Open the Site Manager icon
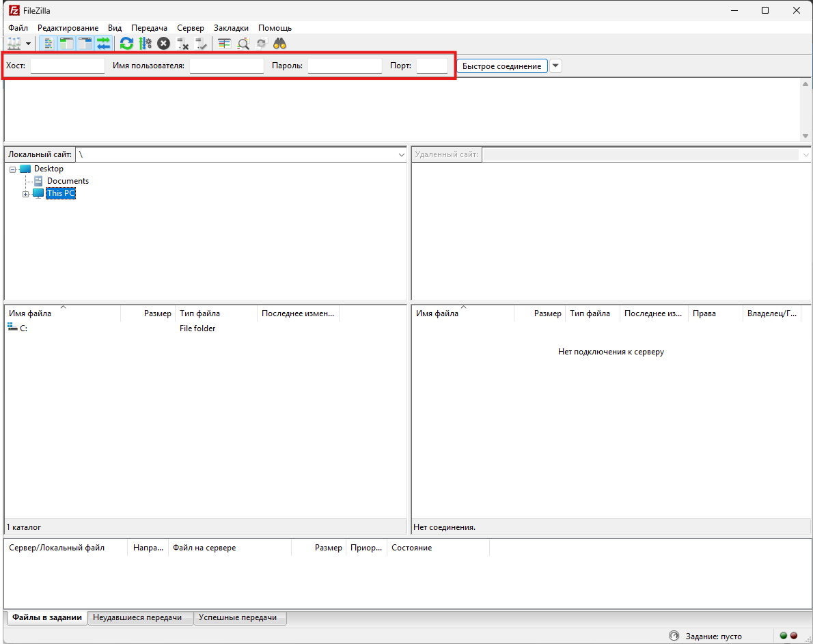 coord(14,44)
